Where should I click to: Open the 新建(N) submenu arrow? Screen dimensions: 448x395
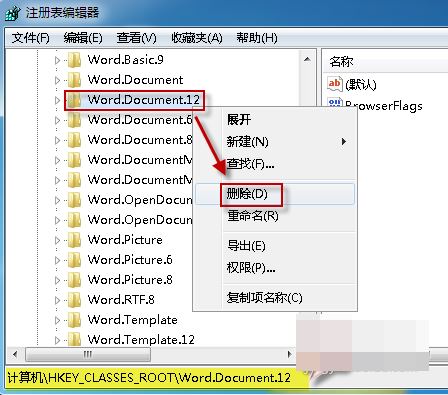[x=344, y=141]
